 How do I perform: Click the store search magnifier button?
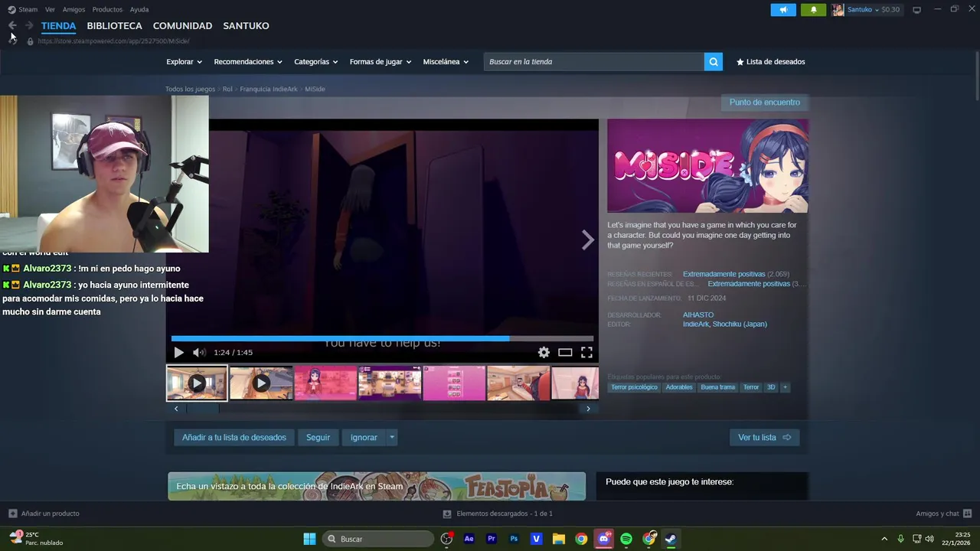tap(714, 62)
